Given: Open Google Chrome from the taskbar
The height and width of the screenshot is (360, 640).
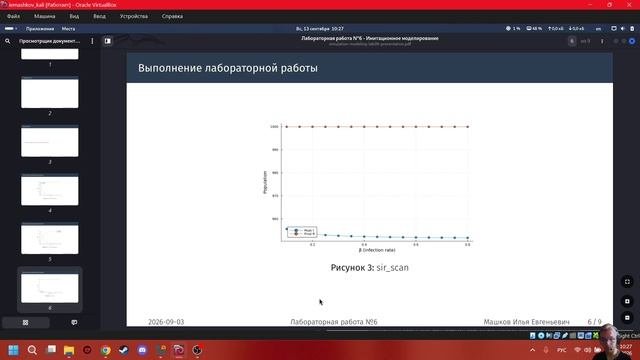Looking at the screenshot, I should [106, 350].
